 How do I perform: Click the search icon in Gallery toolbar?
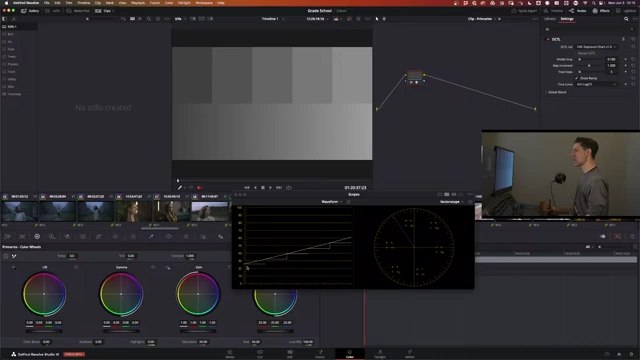click(x=149, y=19)
